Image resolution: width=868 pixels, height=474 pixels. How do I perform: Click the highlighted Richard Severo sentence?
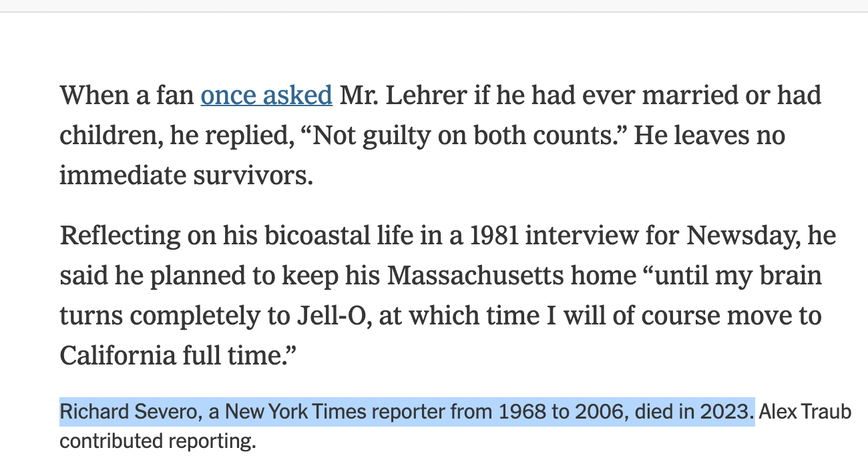click(407, 412)
